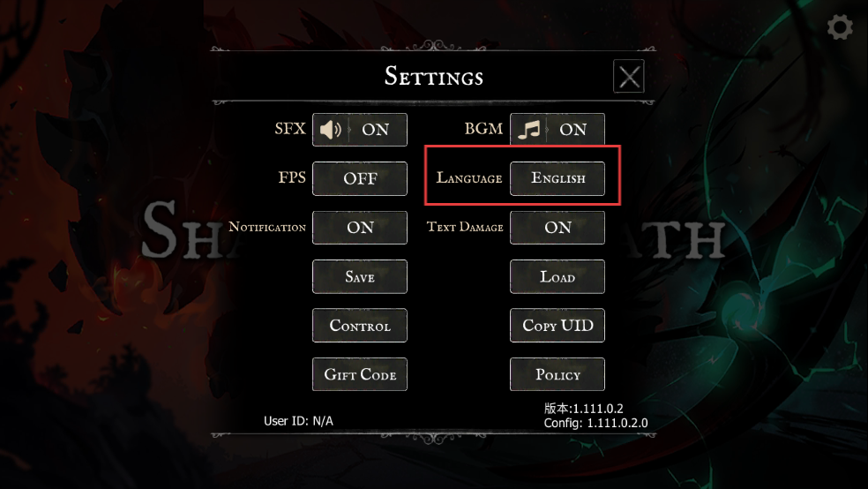
Task: Turn on the FPS display toggle
Action: [360, 178]
